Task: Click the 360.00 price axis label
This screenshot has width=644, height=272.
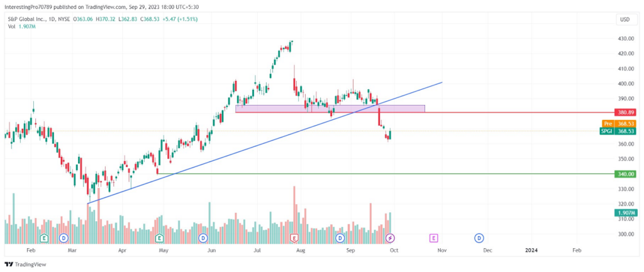Action: click(625, 144)
